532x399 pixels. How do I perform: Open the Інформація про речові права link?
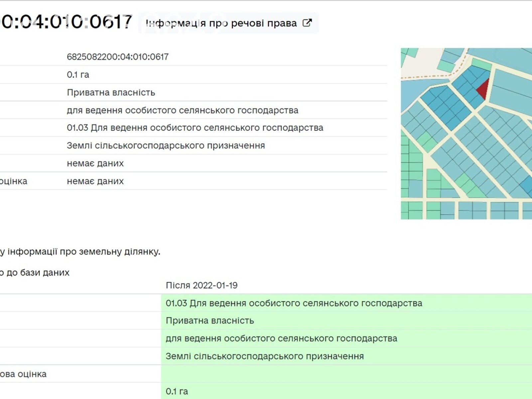(x=221, y=23)
